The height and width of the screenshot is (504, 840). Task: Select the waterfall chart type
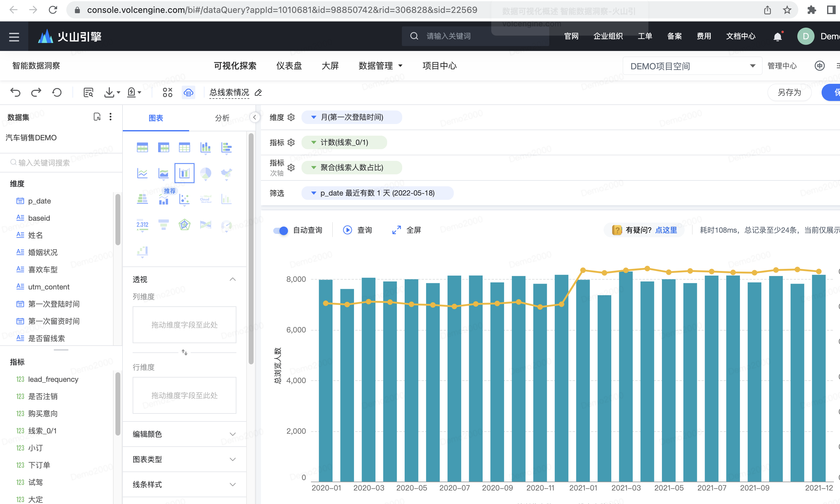pos(142,251)
